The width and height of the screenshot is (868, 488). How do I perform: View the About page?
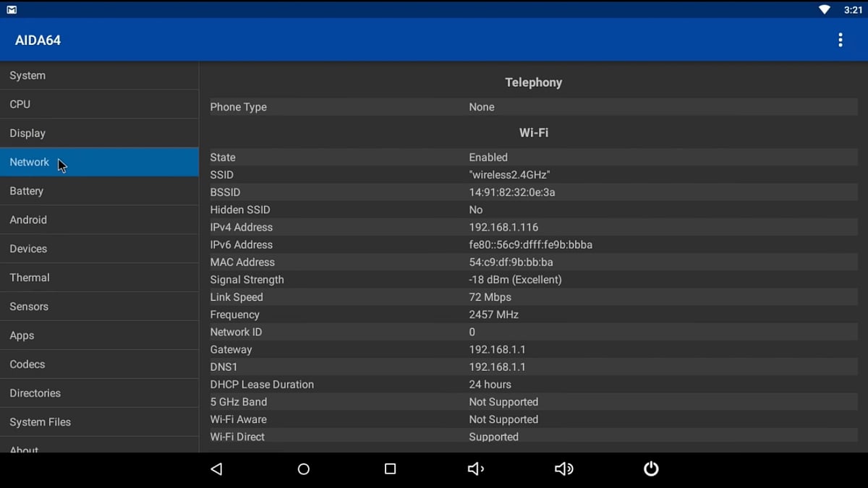pyautogui.click(x=23, y=448)
